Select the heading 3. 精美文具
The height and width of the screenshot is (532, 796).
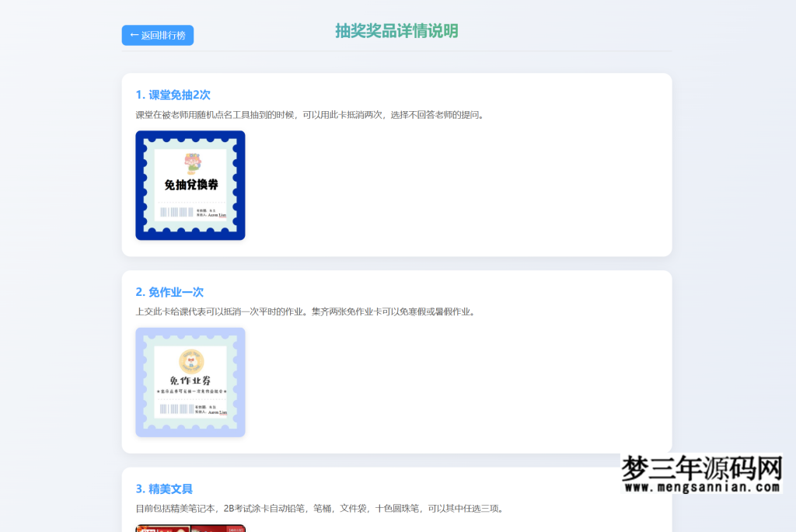click(x=164, y=489)
